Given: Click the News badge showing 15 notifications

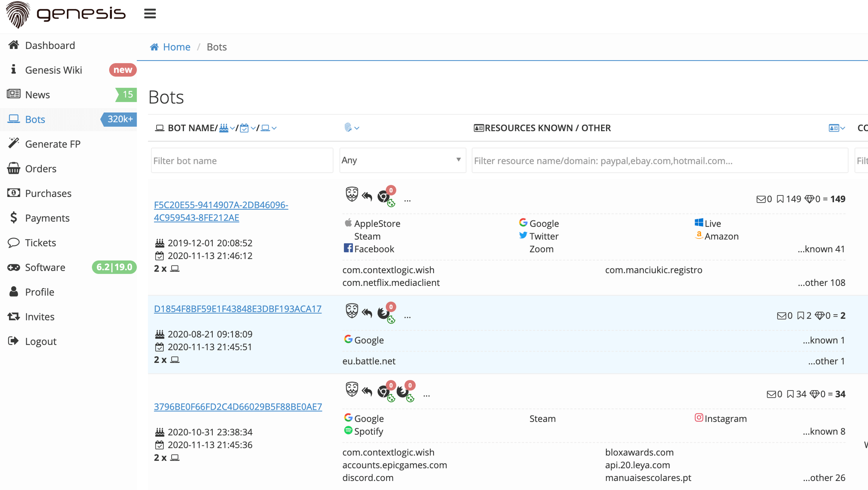Looking at the screenshot, I should pos(126,94).
